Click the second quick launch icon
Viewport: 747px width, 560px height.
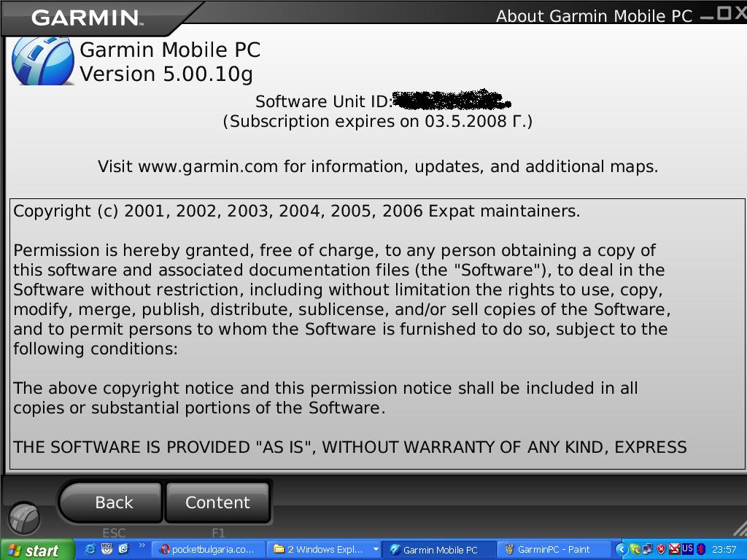107,549
